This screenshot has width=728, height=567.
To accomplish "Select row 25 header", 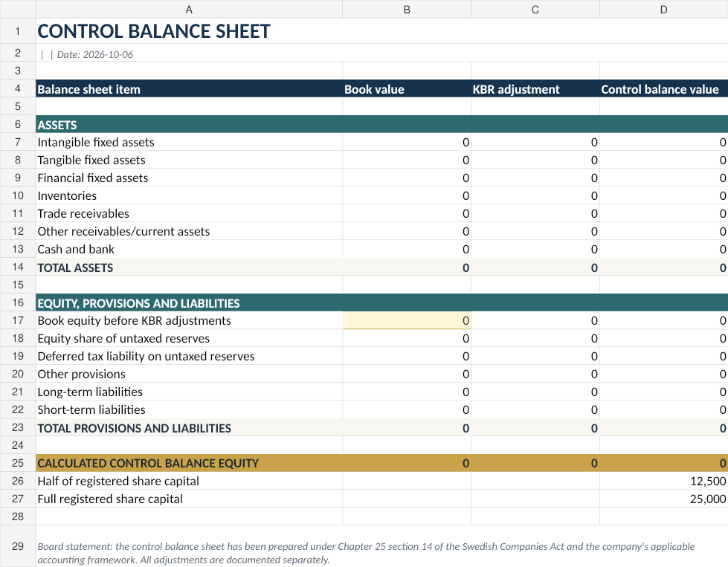I will pos(18,463).
